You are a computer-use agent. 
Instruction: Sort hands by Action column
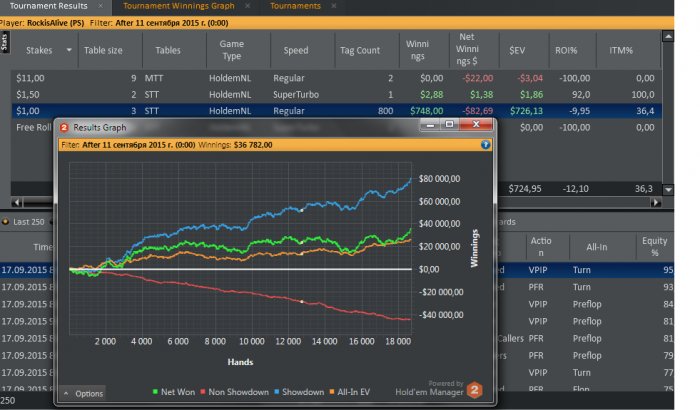click(x=541, y=247)
